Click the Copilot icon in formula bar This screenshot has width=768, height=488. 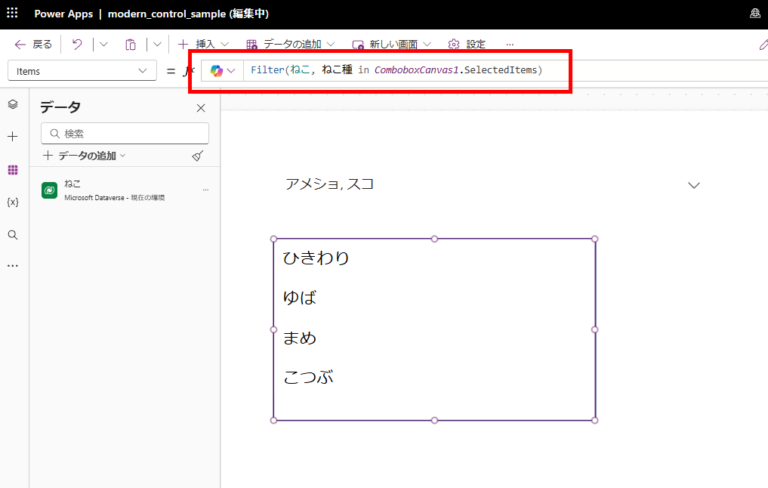click(217, 71)
